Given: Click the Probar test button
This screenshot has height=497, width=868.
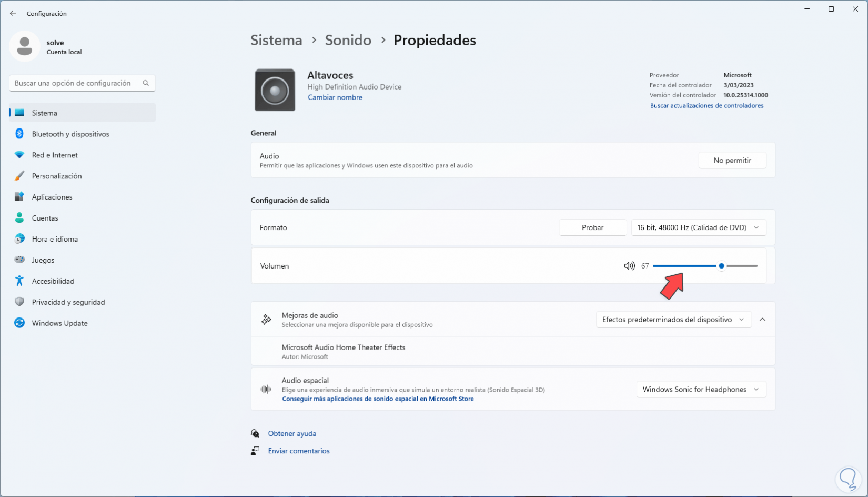Looking at the screenshot, I should (x=592, y=227).
